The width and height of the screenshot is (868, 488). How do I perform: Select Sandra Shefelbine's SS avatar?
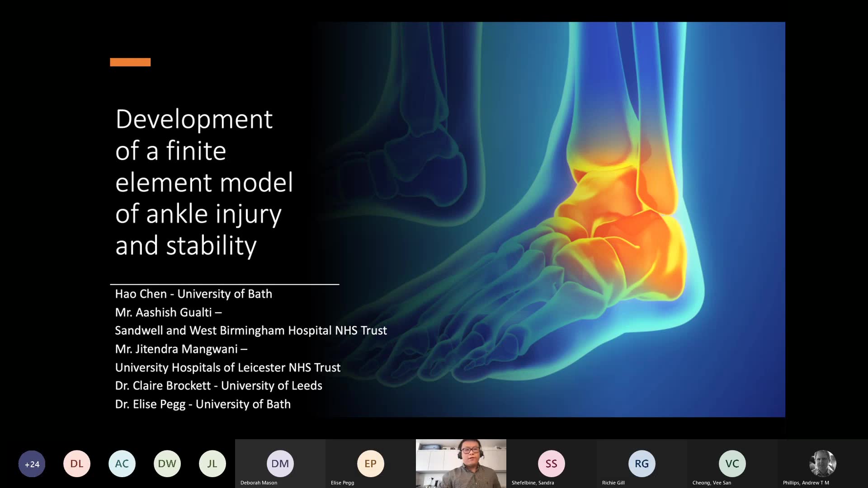551,464
